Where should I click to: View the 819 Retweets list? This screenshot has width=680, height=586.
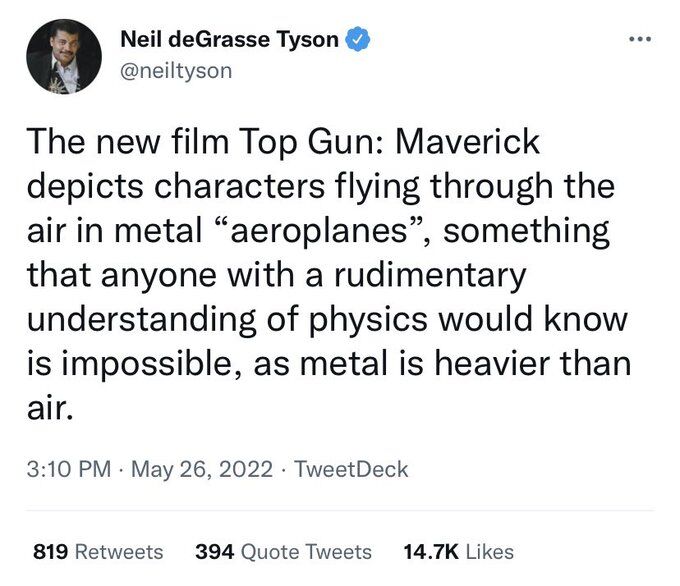click(98, 552)
